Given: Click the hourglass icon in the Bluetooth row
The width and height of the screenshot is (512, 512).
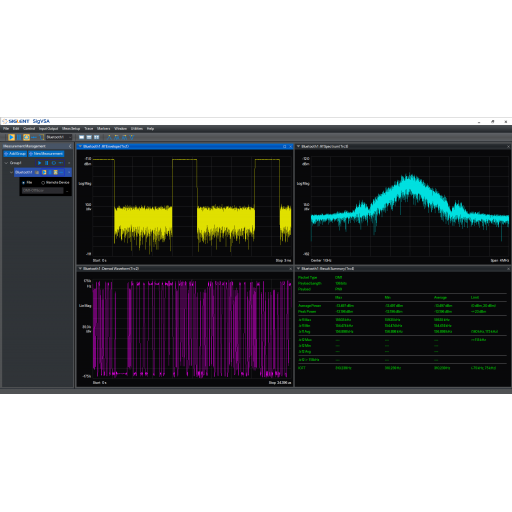Looking at the screenshot, I should point(56,172).
